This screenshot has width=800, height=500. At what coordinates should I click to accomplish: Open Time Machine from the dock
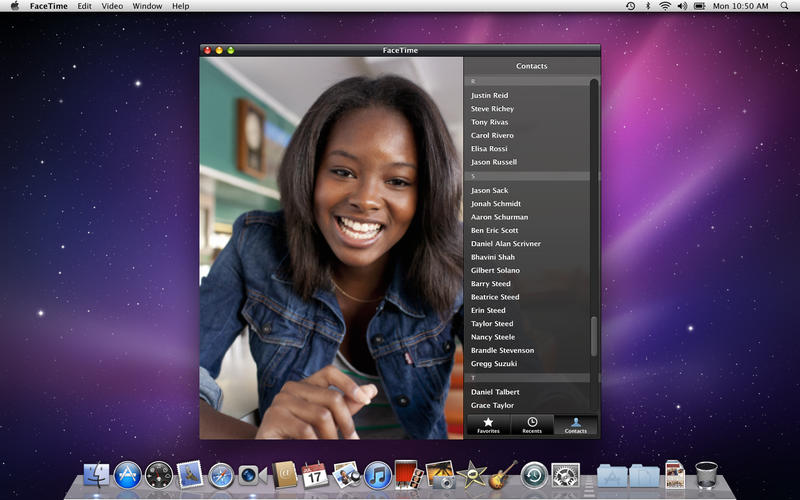pos(534,474)
